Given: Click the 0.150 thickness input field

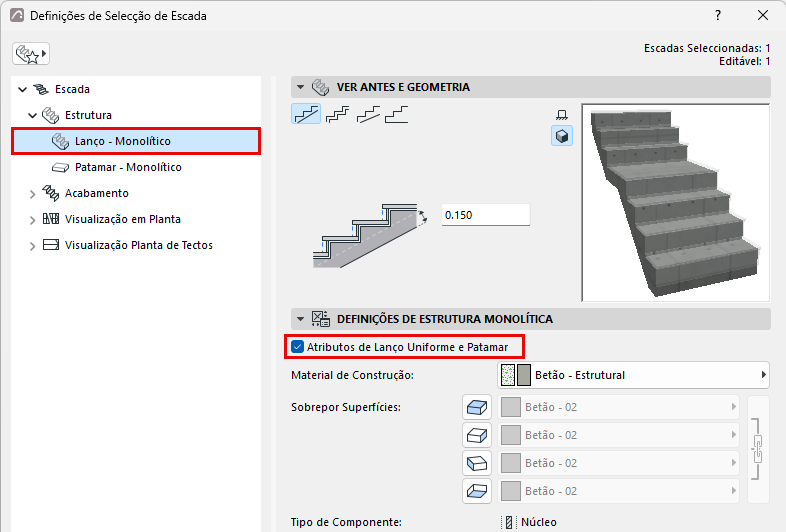Looking at the screenshot, I should click(485, 215).
